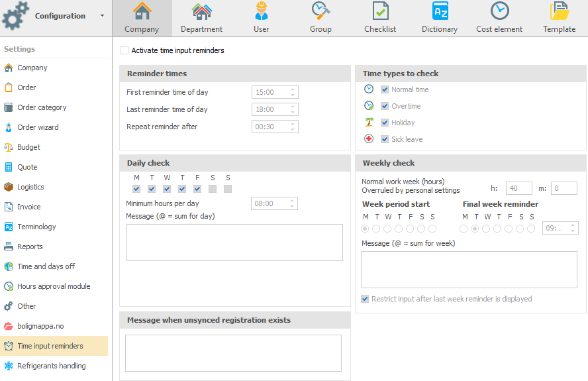Click the unsynced registration message box
Screen dimensions: 588x381
point(233,353)
